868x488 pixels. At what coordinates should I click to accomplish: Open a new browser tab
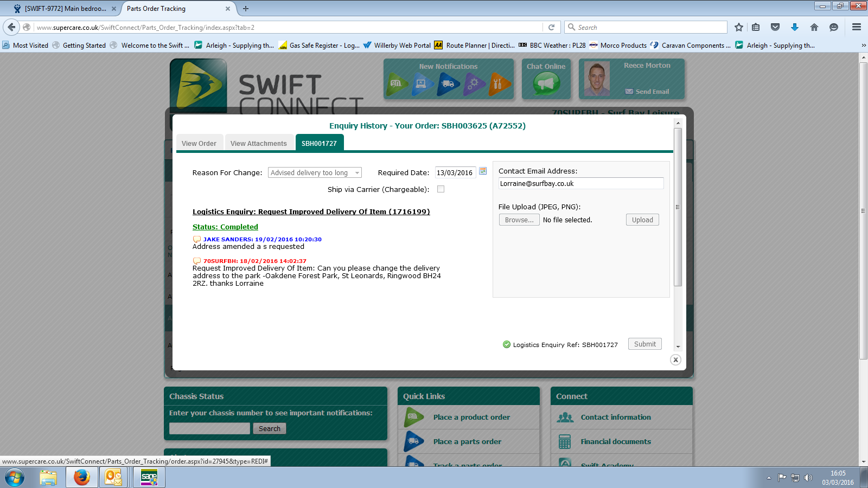(246, 9)
